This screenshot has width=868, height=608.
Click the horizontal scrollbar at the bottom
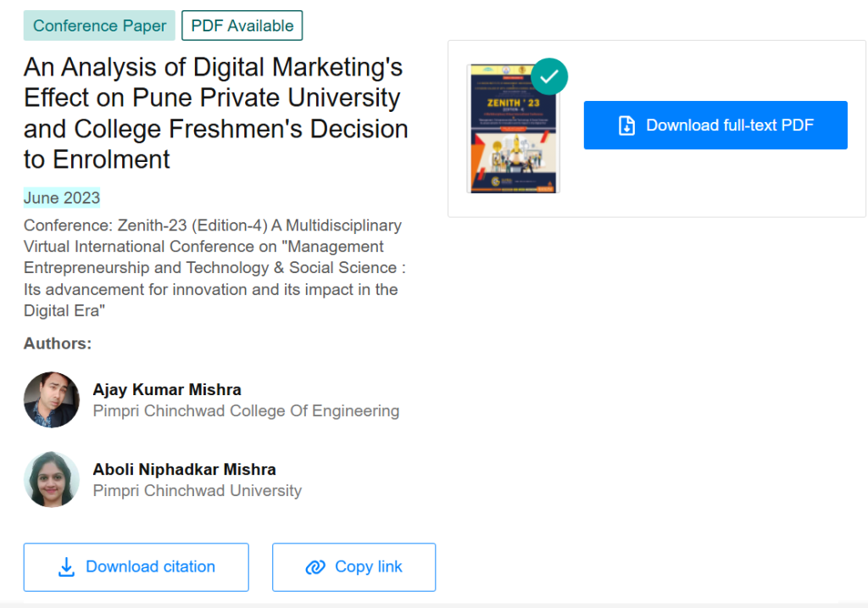pos(434,604)
